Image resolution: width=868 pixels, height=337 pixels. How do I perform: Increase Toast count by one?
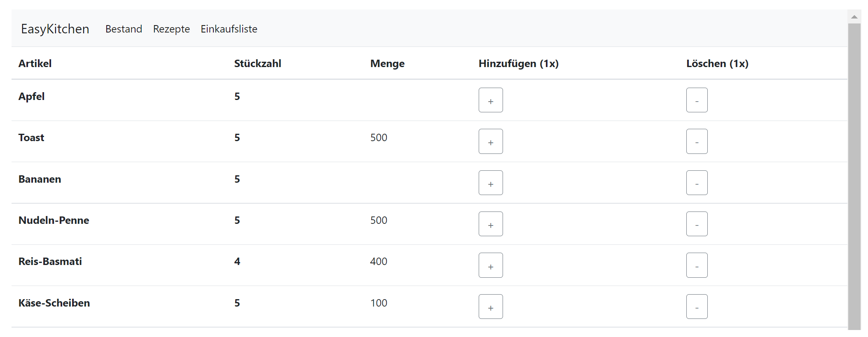tap(491, 141)
